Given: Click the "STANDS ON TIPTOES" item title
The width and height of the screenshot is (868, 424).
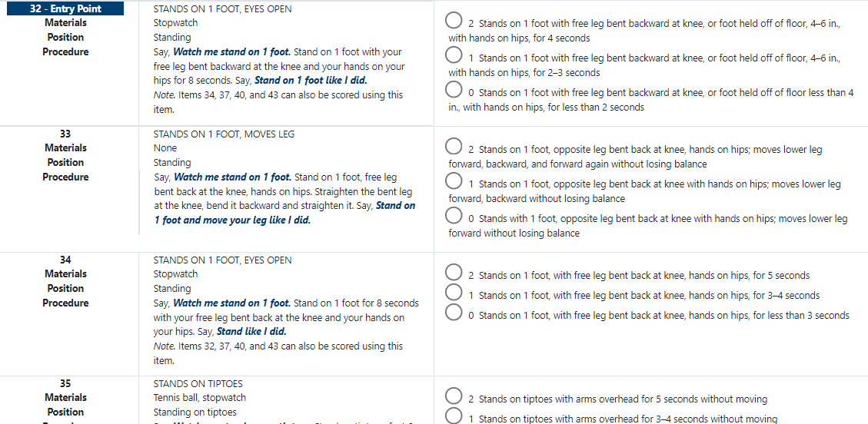Looking at the screenshot, I should (198, 383).
